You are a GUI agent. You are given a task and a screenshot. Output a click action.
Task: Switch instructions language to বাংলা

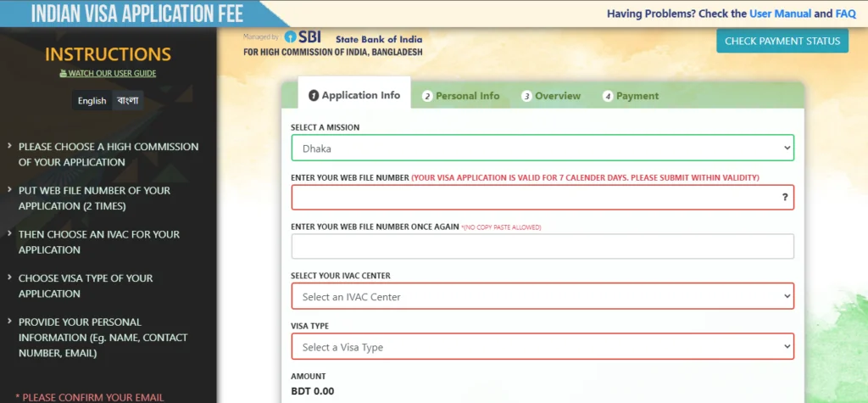(x=128, y=101)
